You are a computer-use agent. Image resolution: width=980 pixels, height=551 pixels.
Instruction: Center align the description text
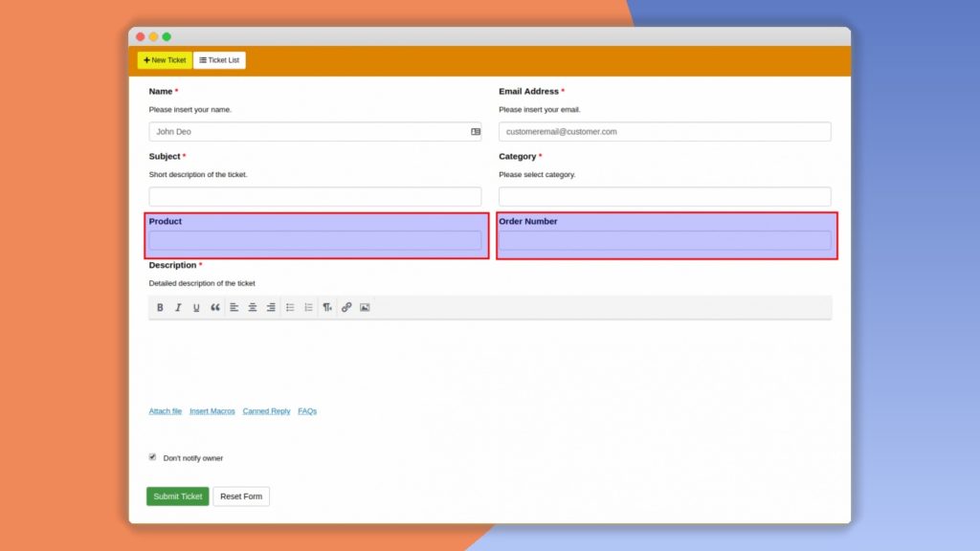253,307
